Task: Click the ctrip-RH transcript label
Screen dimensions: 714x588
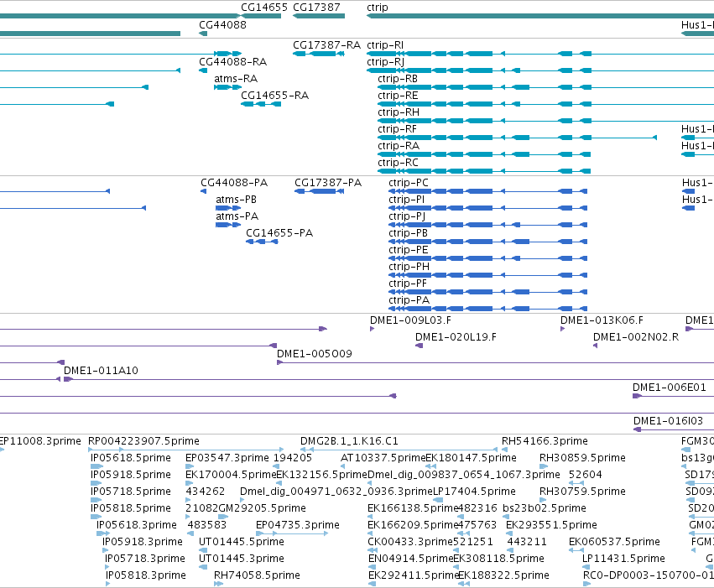Action: pos(399,112)
